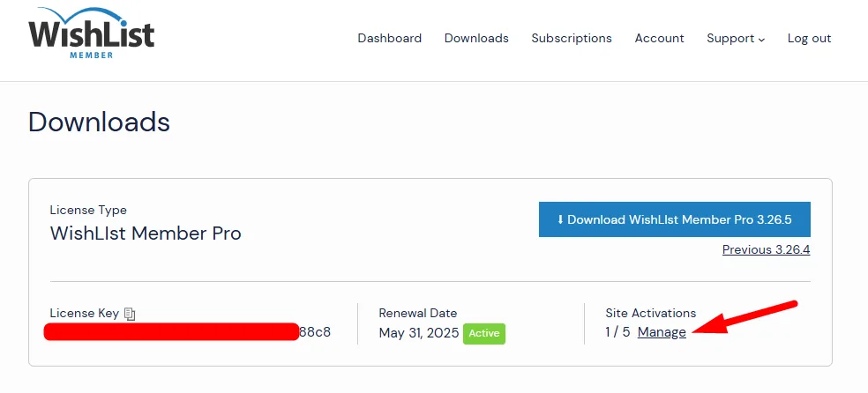Click the license key ending in 88c8
Image resolution: width=868 pixels, height=393 pixels.
point(315,332)
